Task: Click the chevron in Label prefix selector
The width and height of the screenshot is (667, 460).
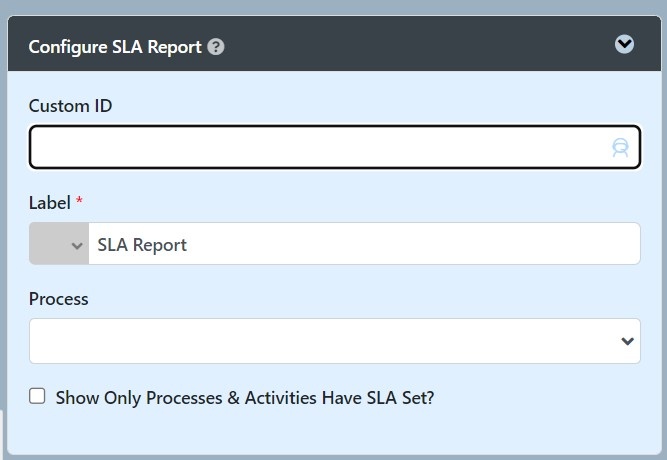Action: click(x=77, y=245)
